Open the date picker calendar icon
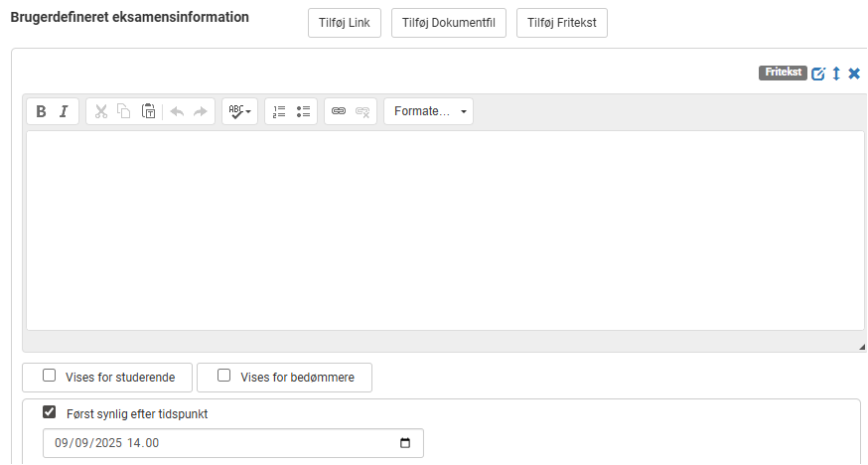Viewport: 868px width, 465px height. (405, 443)
